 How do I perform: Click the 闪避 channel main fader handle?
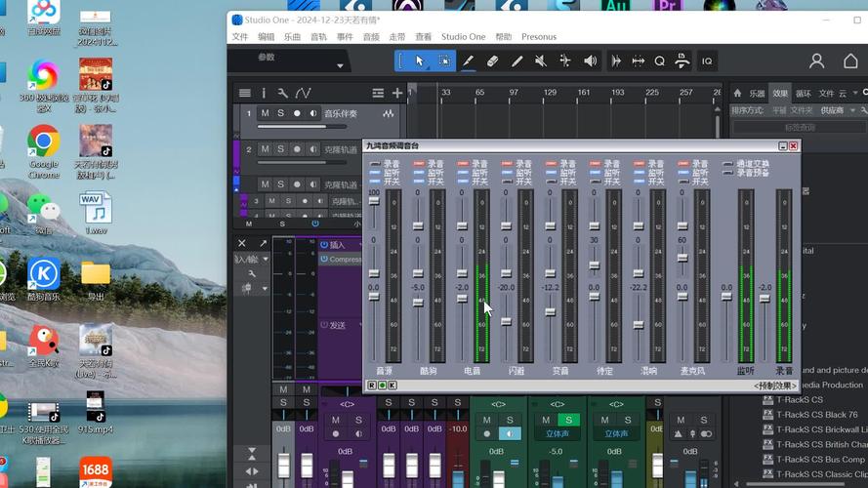(506, 321)
